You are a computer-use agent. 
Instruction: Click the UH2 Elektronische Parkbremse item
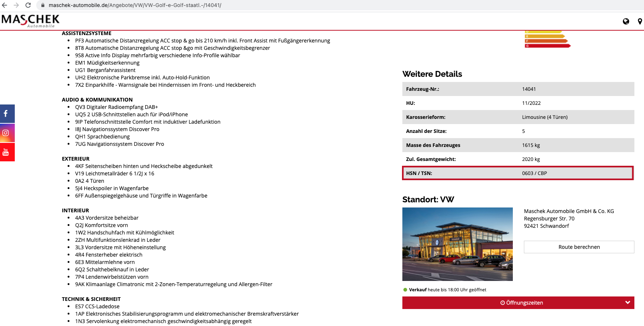pyautogui.click(x=142, y=78)
